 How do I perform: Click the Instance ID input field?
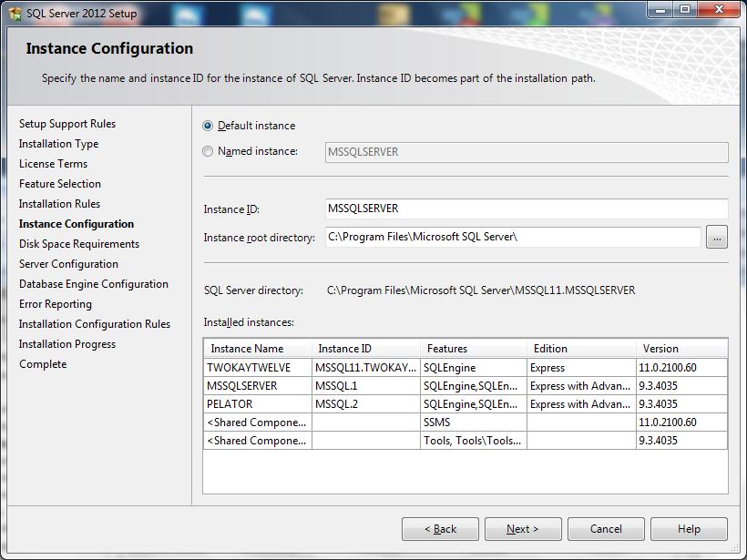527,209
